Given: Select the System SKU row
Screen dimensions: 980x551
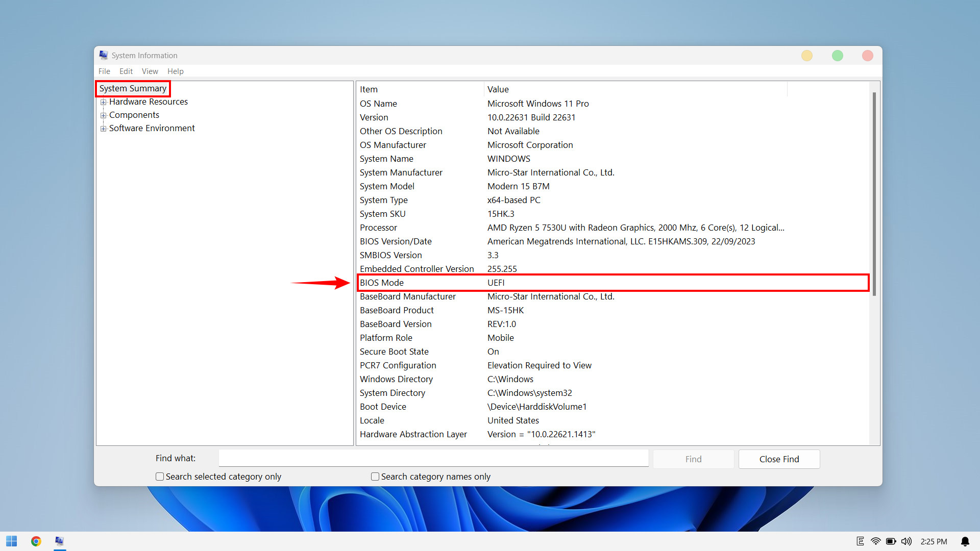Looking at the screenshot, I should pos(612,214).
